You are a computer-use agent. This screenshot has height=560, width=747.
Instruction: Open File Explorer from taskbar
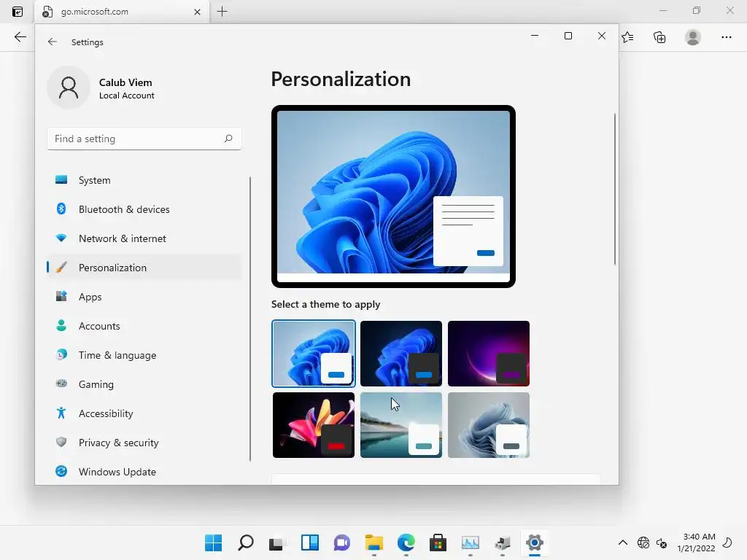pos(374,542)
